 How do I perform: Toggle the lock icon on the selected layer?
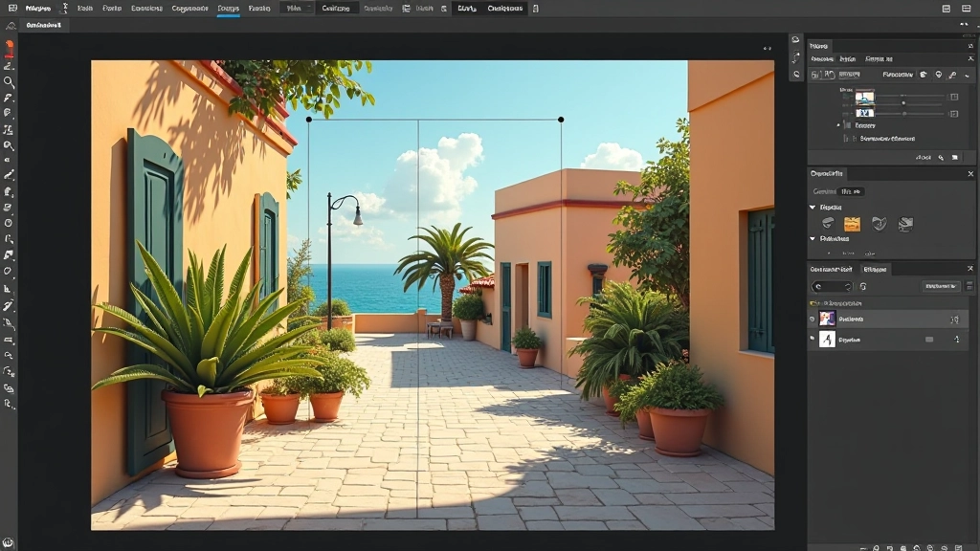pos(953,319)
